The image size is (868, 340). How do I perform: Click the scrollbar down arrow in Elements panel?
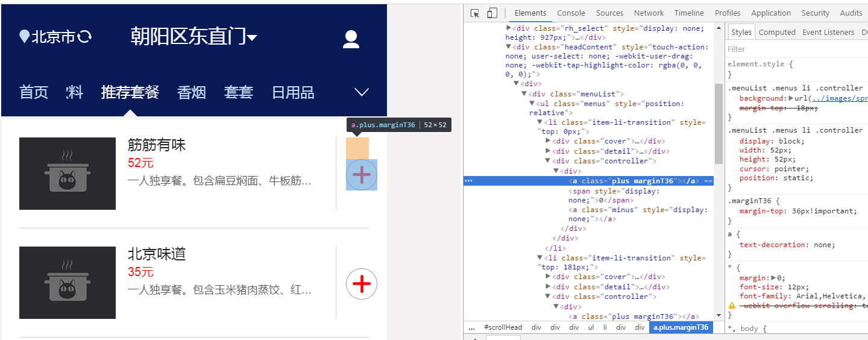point(719,315)
